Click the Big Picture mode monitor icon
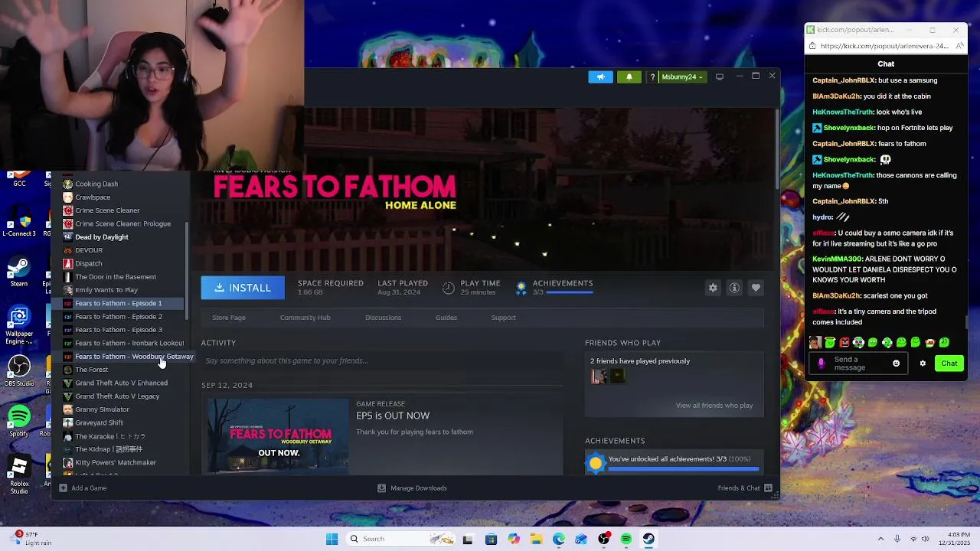 [719, 77]
